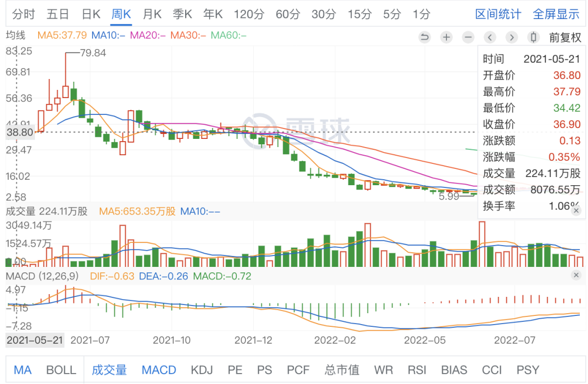This screenshot has height=384, width=588.
Task: Zoom out chart with minus icon
Action: coord(468,37)
